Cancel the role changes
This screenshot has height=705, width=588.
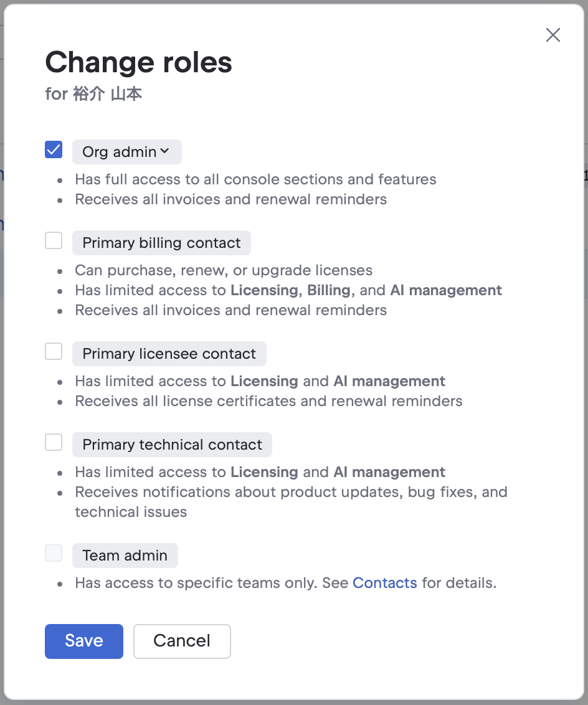tap(182, 641)
